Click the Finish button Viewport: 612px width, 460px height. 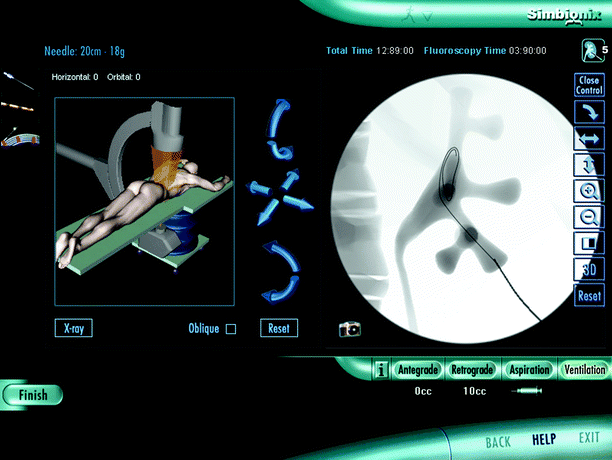coord(32,395)
